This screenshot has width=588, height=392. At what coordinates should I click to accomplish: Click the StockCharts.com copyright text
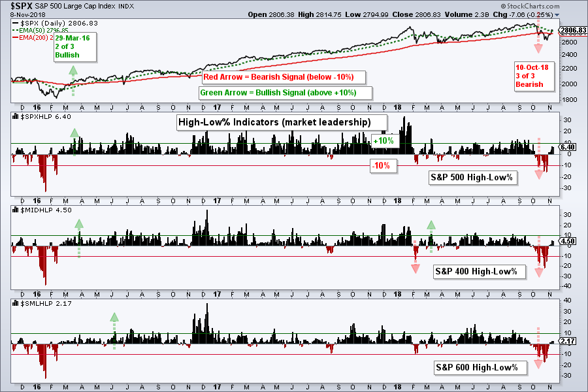(x=530, y=6)
